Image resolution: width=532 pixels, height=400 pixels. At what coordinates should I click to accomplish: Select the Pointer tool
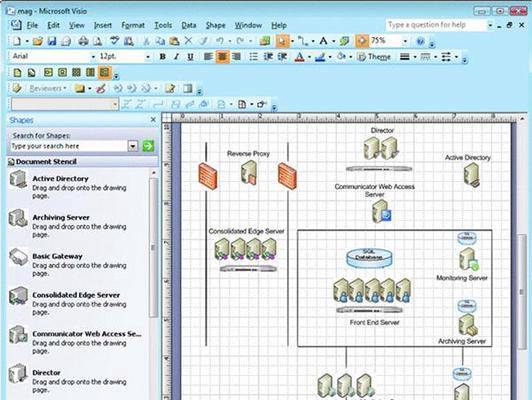coord(282,41)
